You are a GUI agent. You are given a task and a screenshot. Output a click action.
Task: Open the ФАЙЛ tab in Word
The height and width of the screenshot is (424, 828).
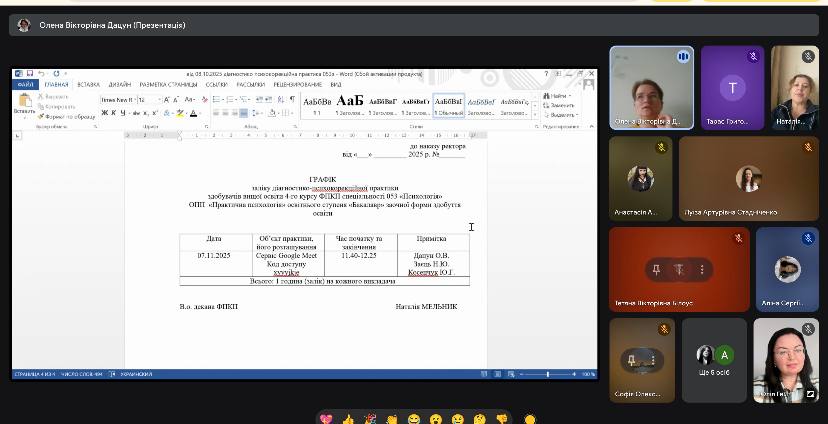tap(25, 85)
